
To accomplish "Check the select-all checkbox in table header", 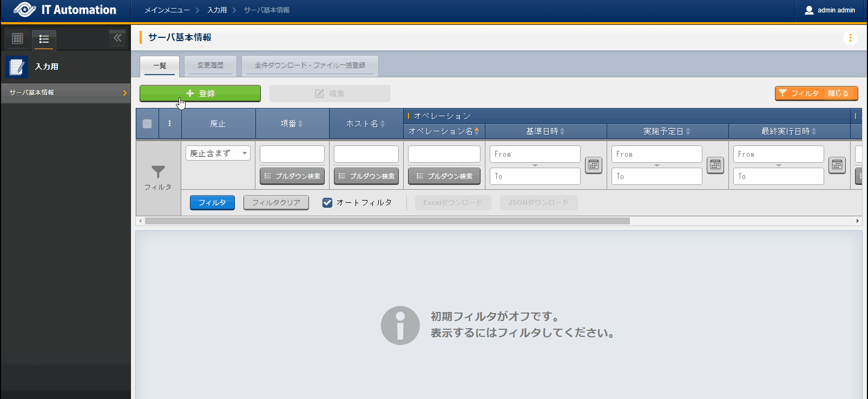I will 147,124.
